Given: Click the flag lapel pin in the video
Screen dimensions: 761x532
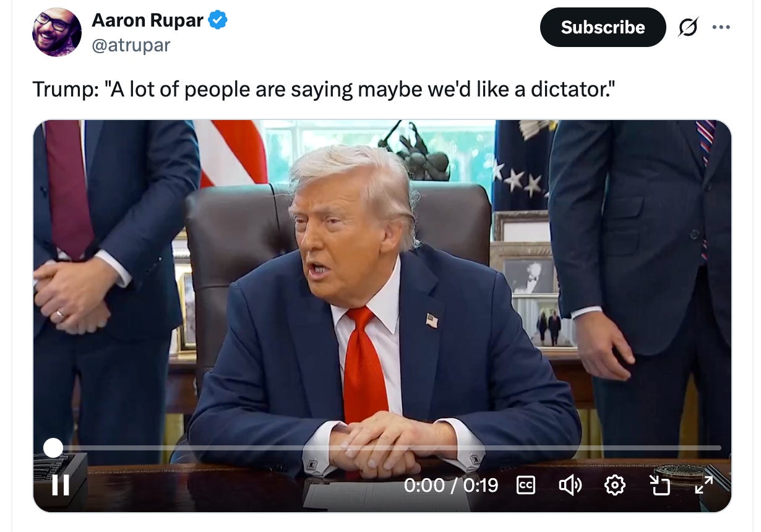Looking at the screenshot, I should [432, 320].
